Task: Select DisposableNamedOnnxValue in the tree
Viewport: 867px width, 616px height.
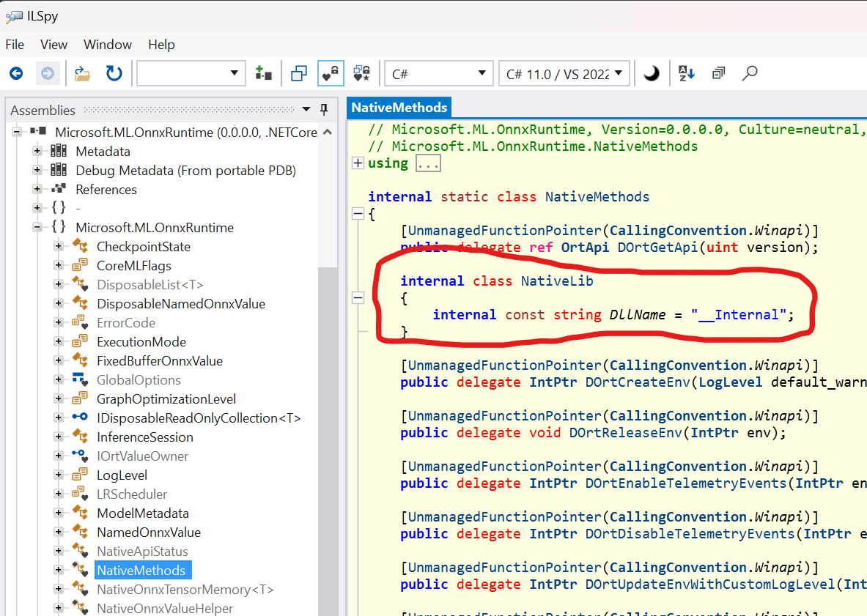Action: [181, 303]
